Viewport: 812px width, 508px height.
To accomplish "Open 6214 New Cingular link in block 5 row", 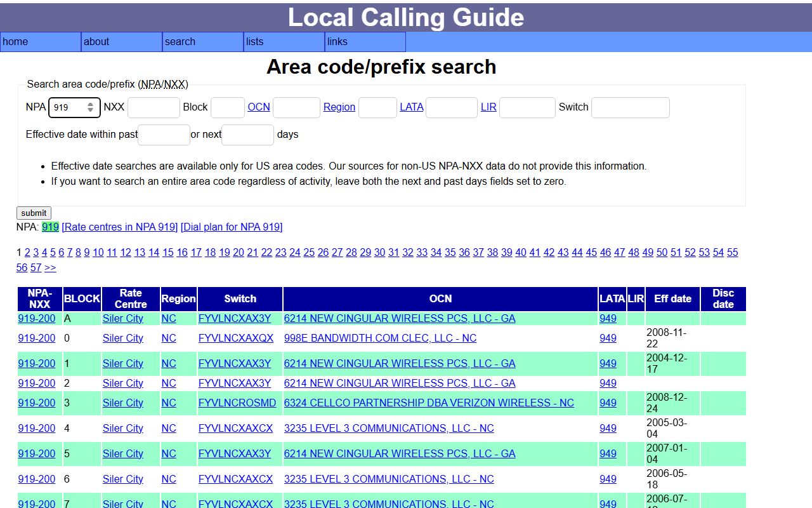I will (x=400, y=454).
